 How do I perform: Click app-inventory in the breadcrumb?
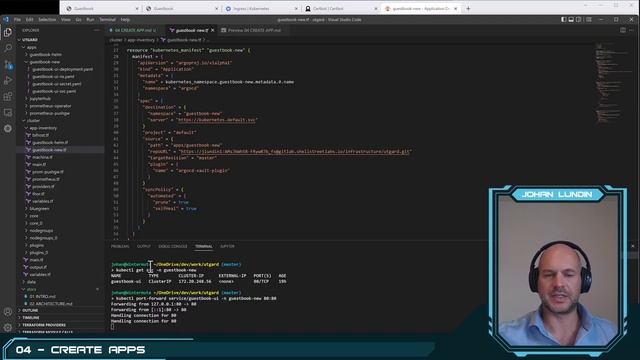(x=141, y=40)
